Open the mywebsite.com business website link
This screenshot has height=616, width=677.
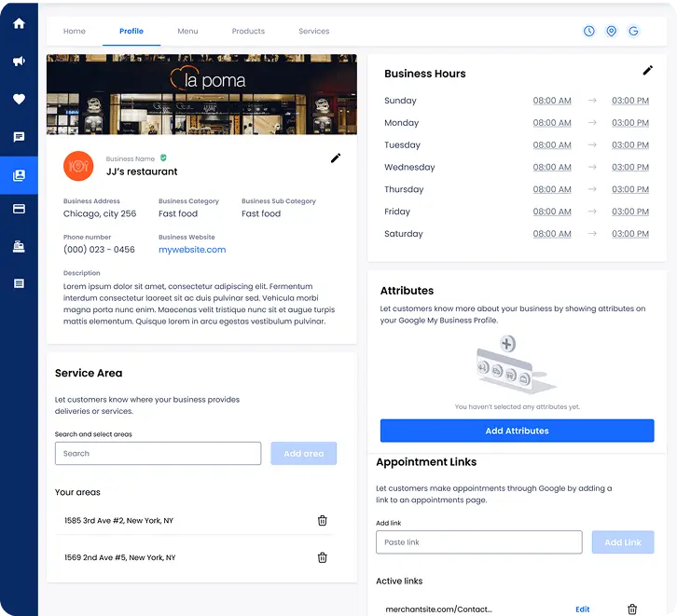pos(192,250)
